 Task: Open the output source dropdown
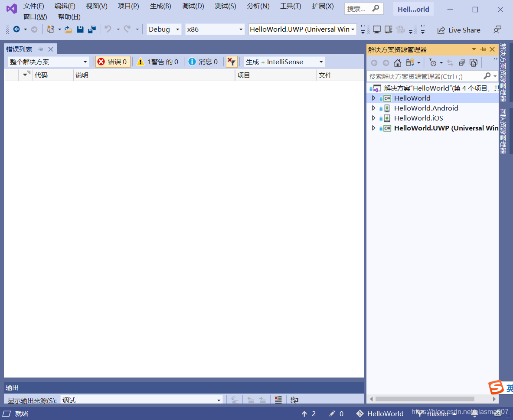click(x=141, y=400)
